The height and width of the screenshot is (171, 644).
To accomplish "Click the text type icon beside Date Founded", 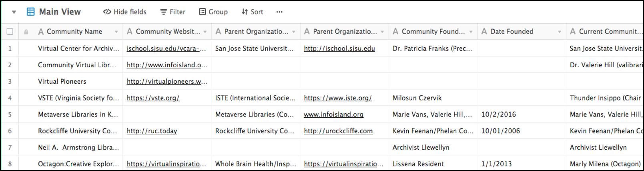I will (484, 31).
